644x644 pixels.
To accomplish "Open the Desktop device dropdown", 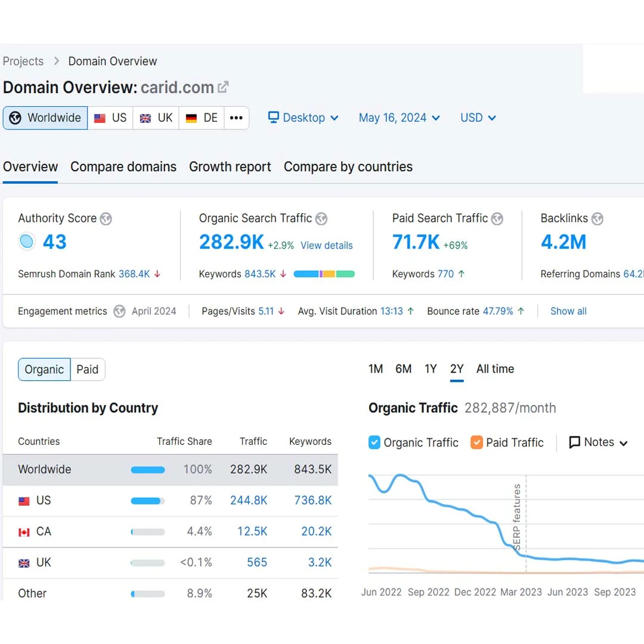I will click(x=304, y=118).
